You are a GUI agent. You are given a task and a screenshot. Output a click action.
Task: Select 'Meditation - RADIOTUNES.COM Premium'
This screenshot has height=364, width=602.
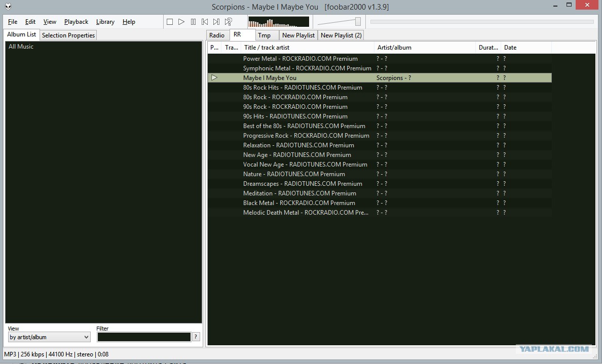click(380, 193)
